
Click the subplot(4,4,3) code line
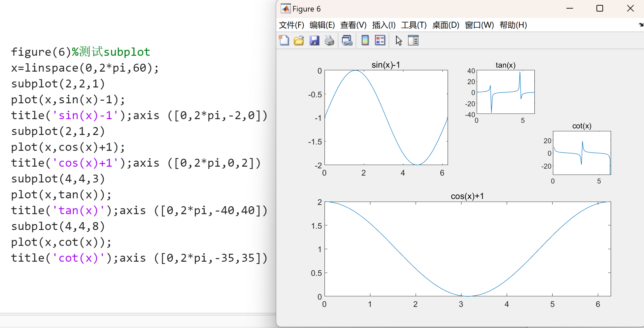pos(58,179)
